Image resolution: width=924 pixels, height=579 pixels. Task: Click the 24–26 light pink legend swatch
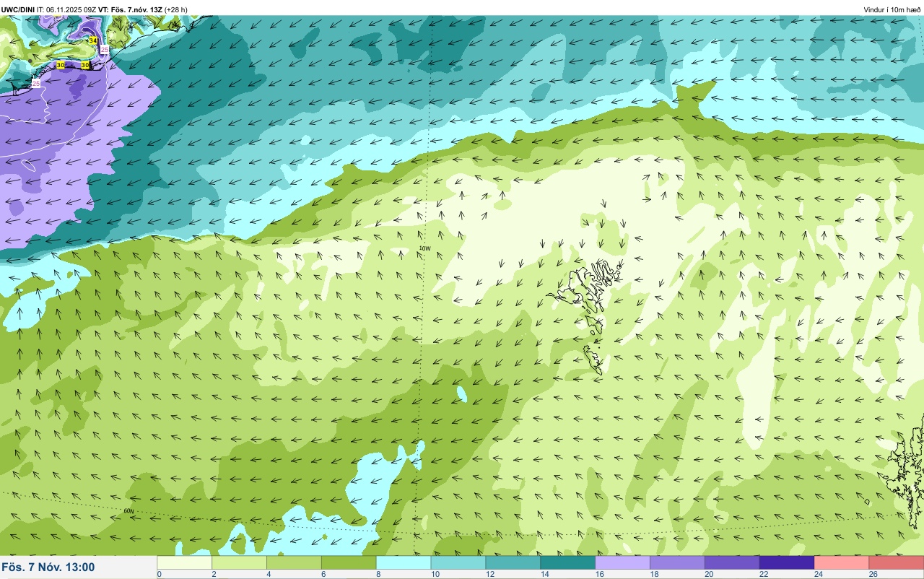[x=842, y=562]
